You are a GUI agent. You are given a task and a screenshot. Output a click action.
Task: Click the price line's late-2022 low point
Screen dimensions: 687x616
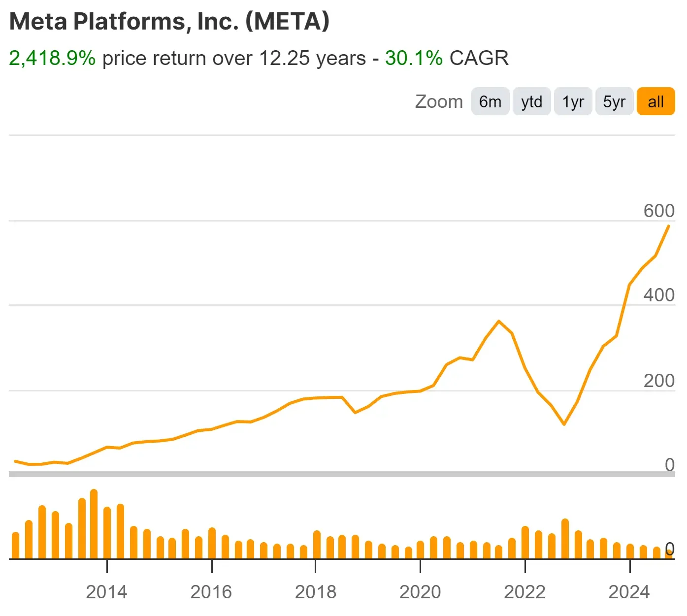click(564, 424)
